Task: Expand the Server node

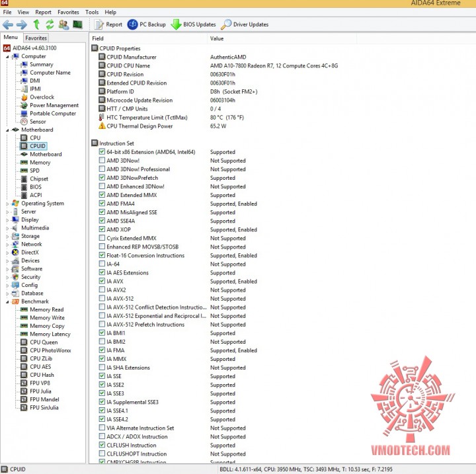Action: point(7,212)
